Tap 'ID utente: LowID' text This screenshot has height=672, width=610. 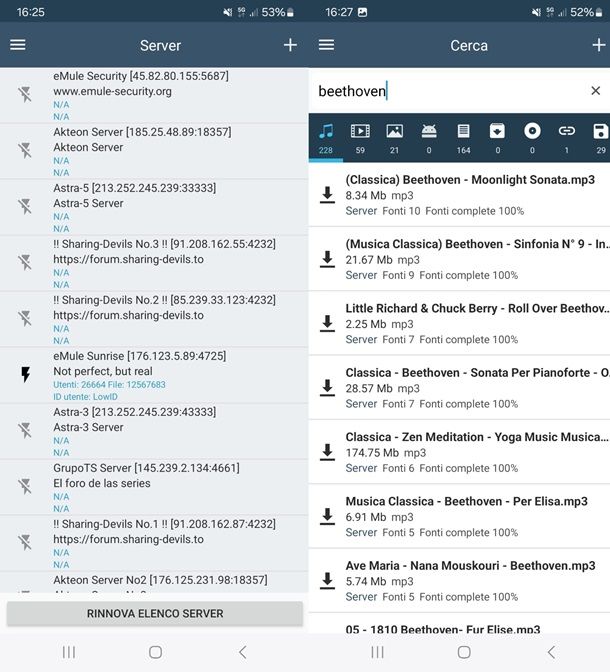(85, 396)
